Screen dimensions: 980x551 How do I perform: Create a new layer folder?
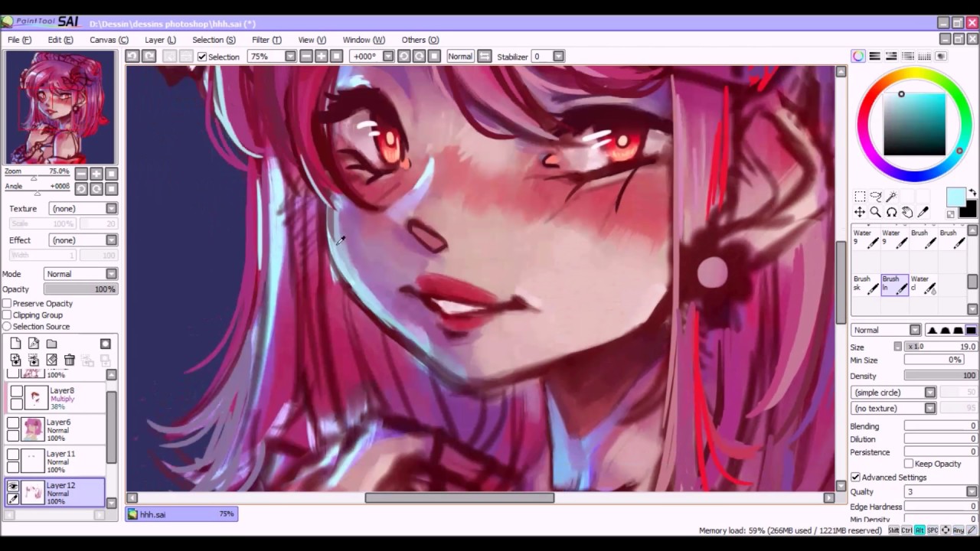(x=51, y=344)
